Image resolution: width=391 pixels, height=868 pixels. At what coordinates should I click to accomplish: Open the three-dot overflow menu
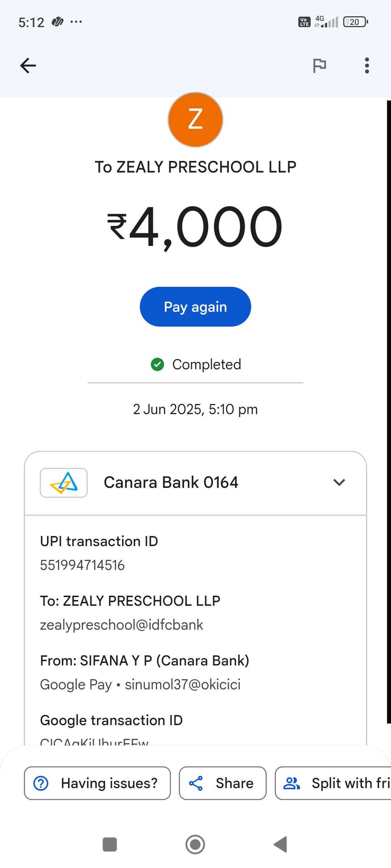coord(367,65)
